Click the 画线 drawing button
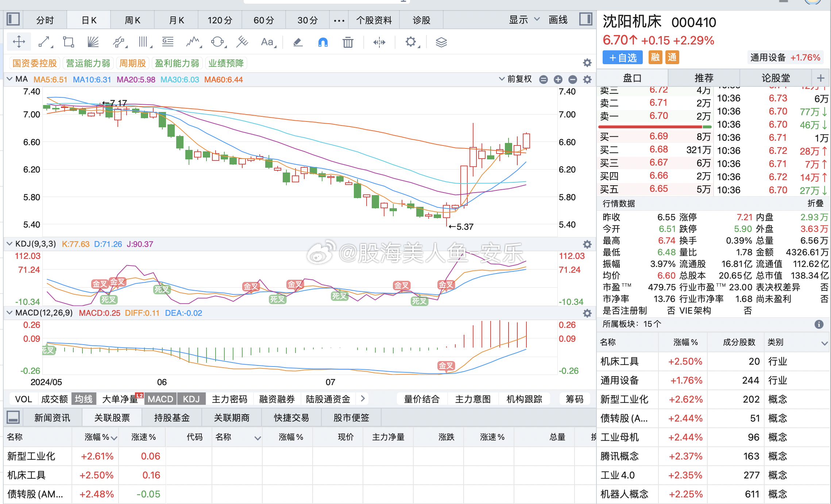This screenshot has width=831, height=504. tap(558, 20)
